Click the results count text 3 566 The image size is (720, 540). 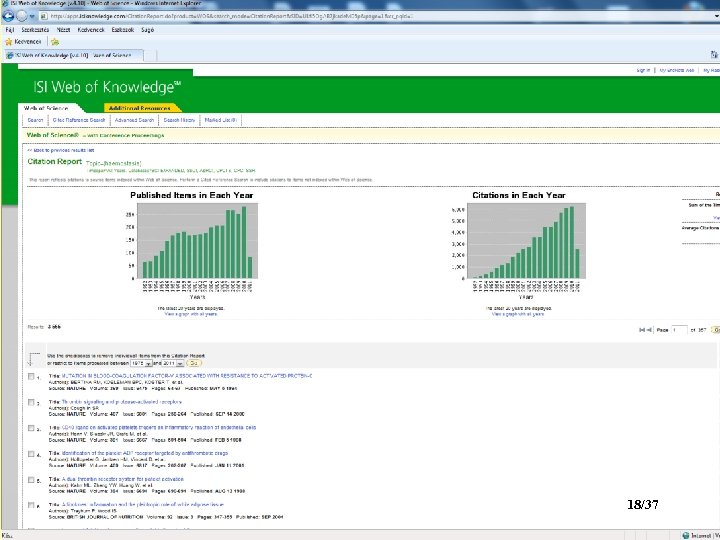pos(54,327)
